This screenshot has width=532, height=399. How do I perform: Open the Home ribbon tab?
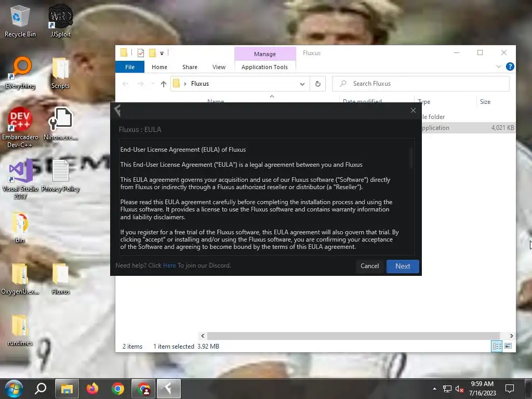point(159,67)
